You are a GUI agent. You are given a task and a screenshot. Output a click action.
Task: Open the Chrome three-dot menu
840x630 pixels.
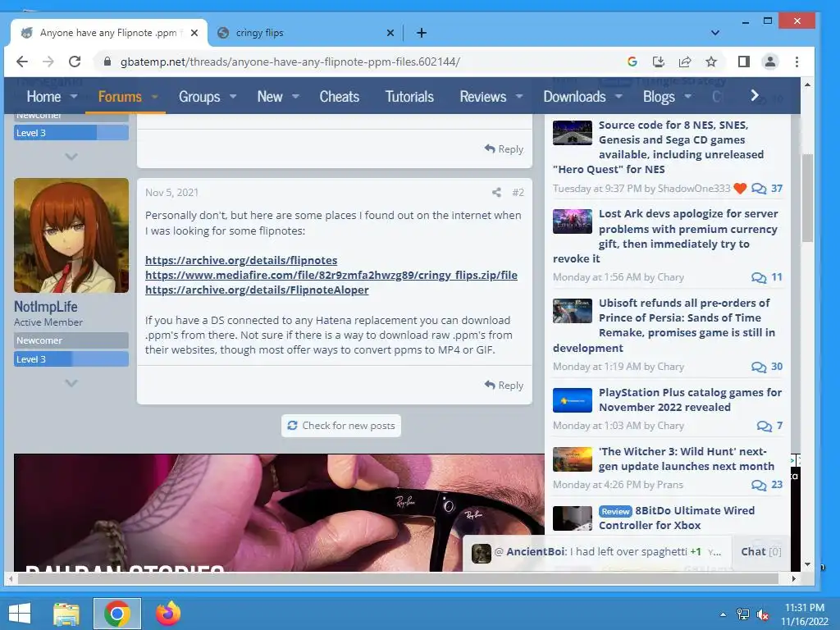797,62
